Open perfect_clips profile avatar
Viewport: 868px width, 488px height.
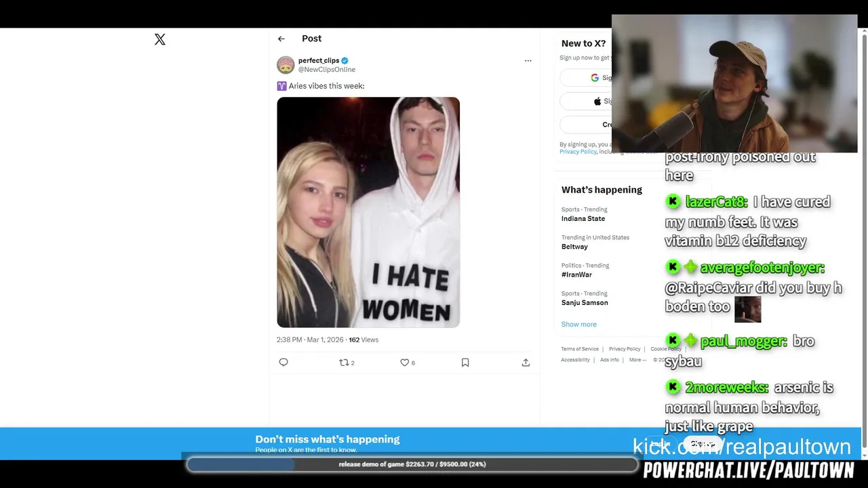point(285,65)
